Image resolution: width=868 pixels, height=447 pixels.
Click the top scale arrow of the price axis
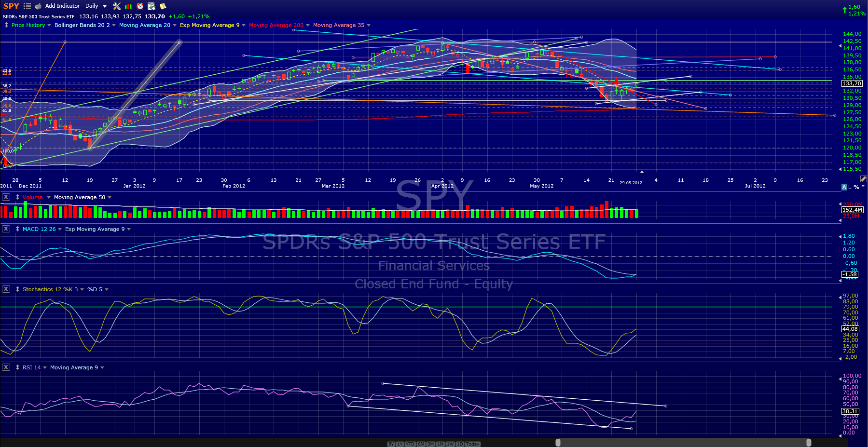click(840, 47)
